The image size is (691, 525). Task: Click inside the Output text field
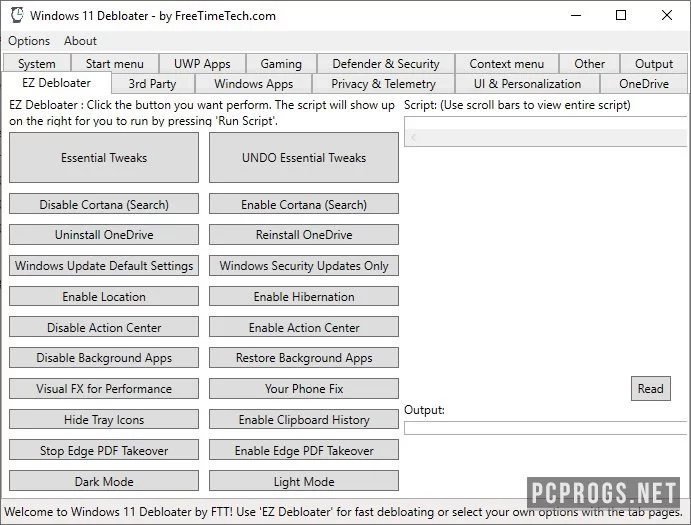point(546,428)
